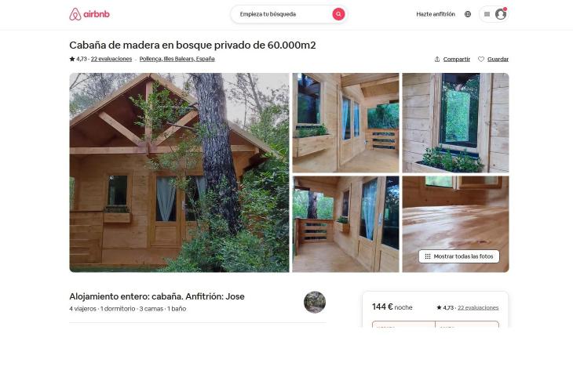Click the Compartir share icon
The width and height of the screenshot is (573, 392).
coord(437,59)
